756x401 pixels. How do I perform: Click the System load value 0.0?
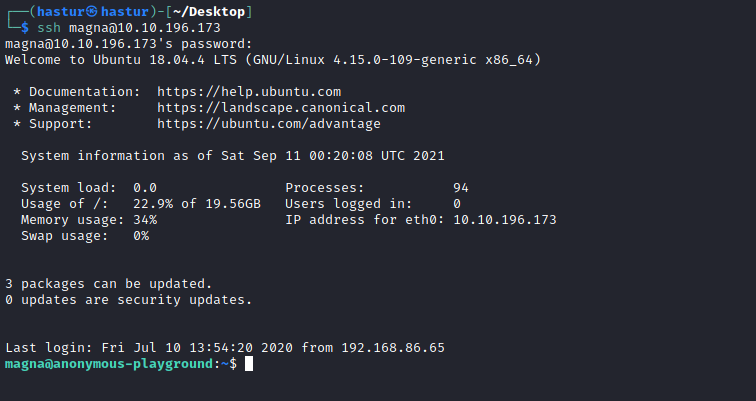(x=145, y=188)
